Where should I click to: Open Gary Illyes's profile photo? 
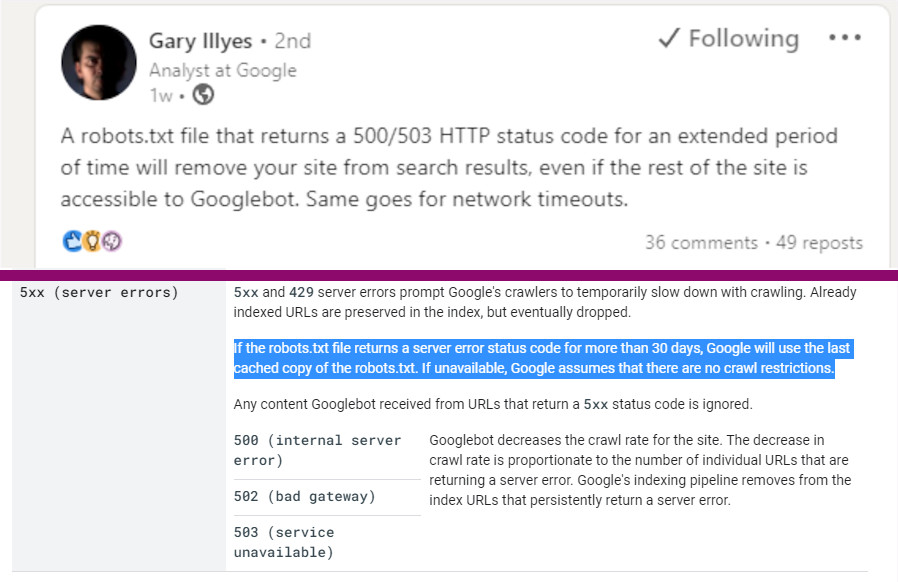coord(99,62)
